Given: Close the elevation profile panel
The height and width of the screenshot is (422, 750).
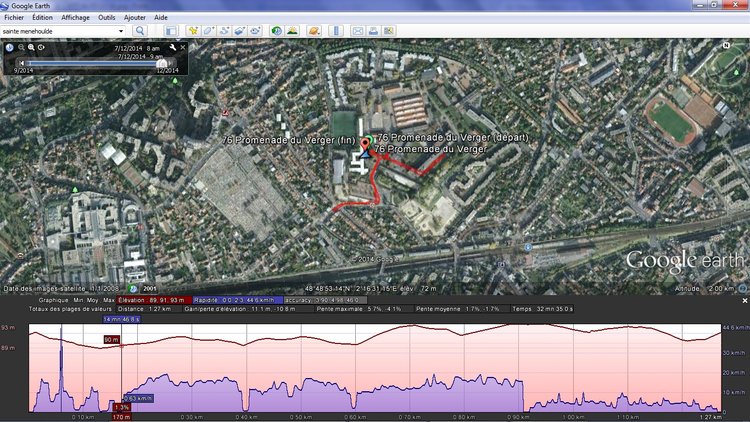Looking at the screenshot, I should pyautogui.click(x=745, y=301).
